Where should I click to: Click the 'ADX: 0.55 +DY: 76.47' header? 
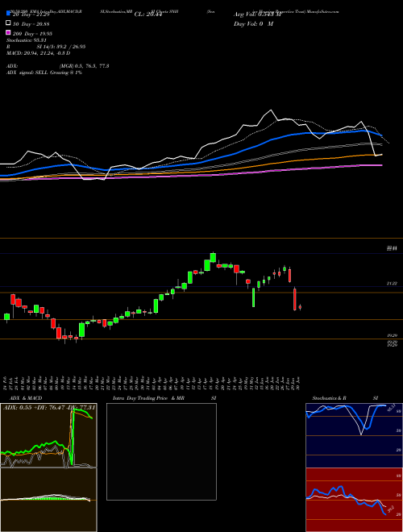49,407
